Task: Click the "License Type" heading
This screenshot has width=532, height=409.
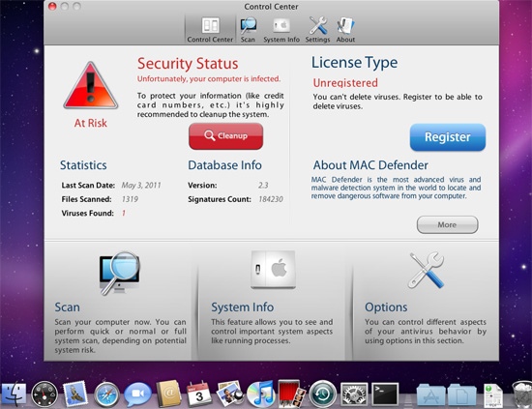Action: click(355, 63)
